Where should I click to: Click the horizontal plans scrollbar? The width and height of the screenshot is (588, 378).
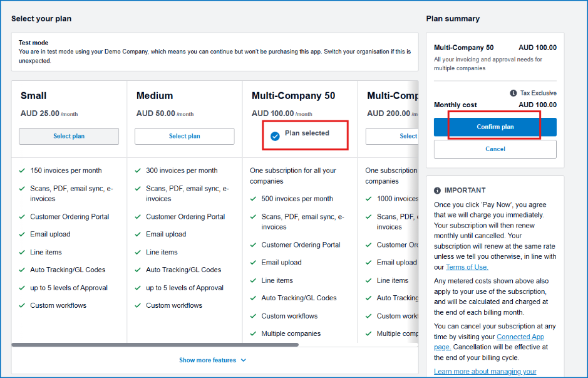155,345
